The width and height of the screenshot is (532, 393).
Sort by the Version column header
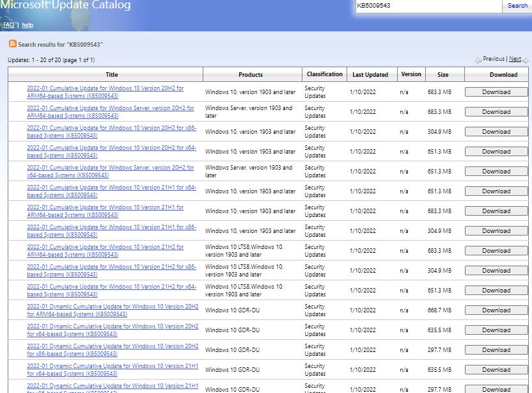[411, 74]
